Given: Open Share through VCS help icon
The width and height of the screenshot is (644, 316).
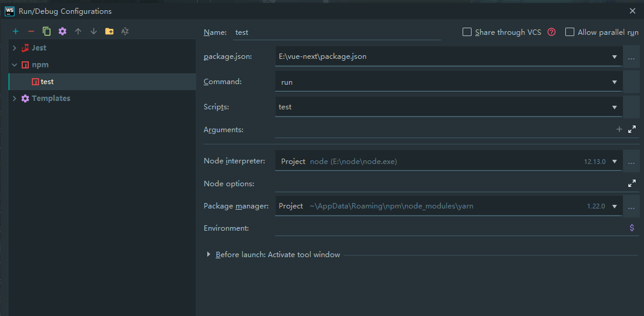Looking at the screenshot, I should coord(551,32).
